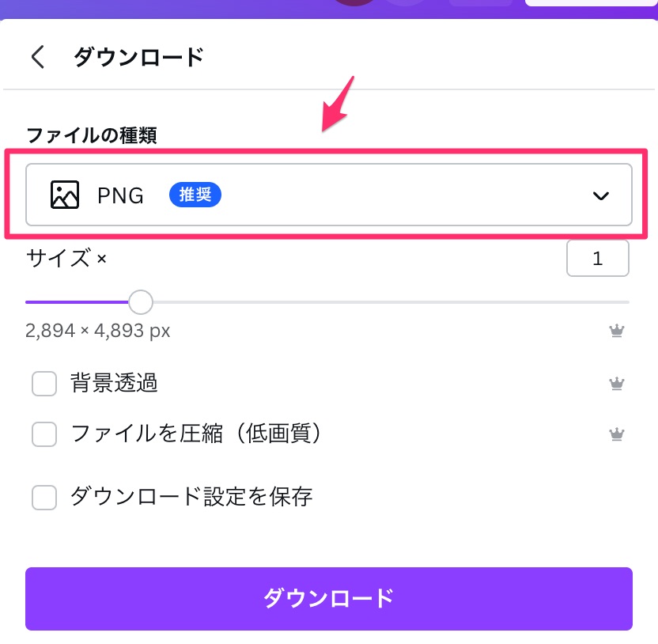The height and width of the screenshot is (644, 658).
Task: Click the ファイルの種類 section label
Action: (x=92, y=135)
